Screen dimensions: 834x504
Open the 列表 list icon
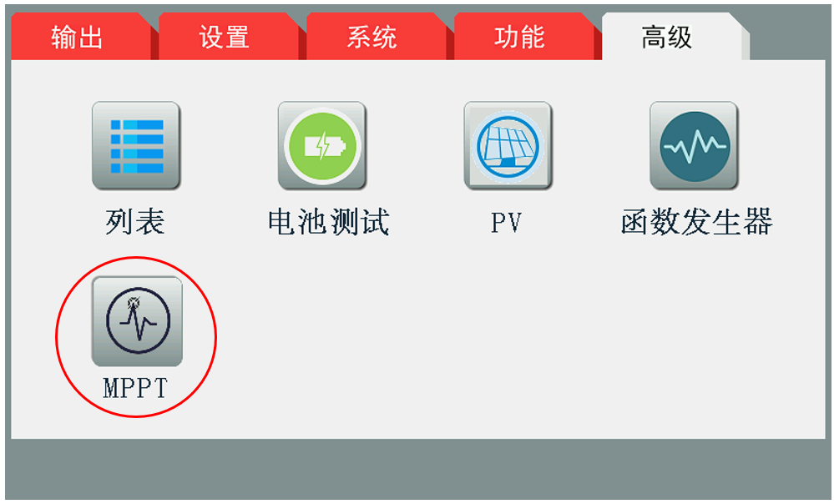[136, 146]
